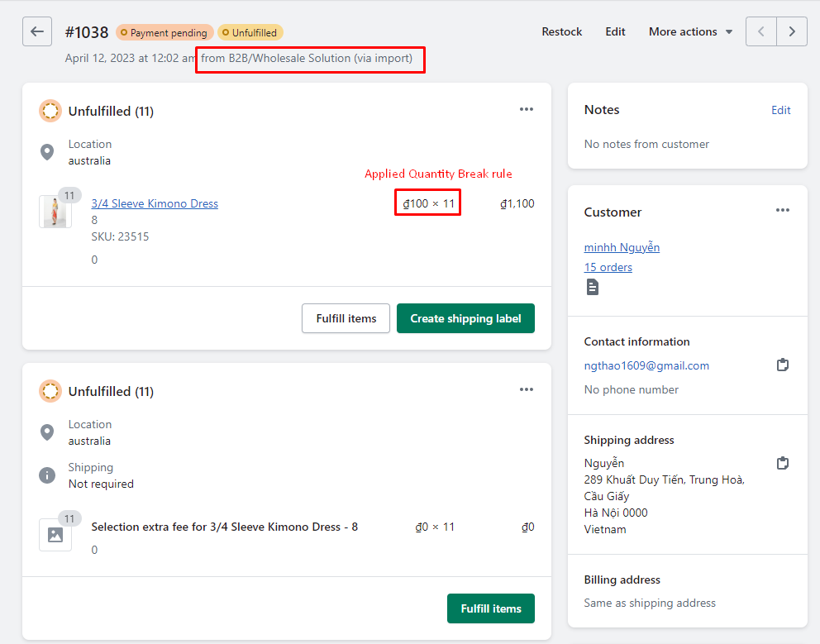Go to the previous order
The height and width of the screenshot is (644, 820).
point(760,31)
